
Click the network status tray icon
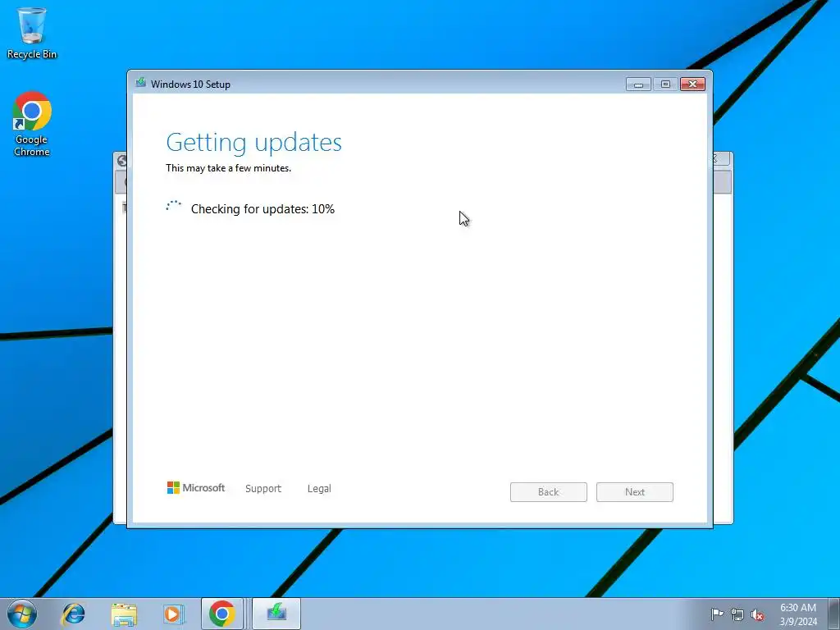point(737,614)
